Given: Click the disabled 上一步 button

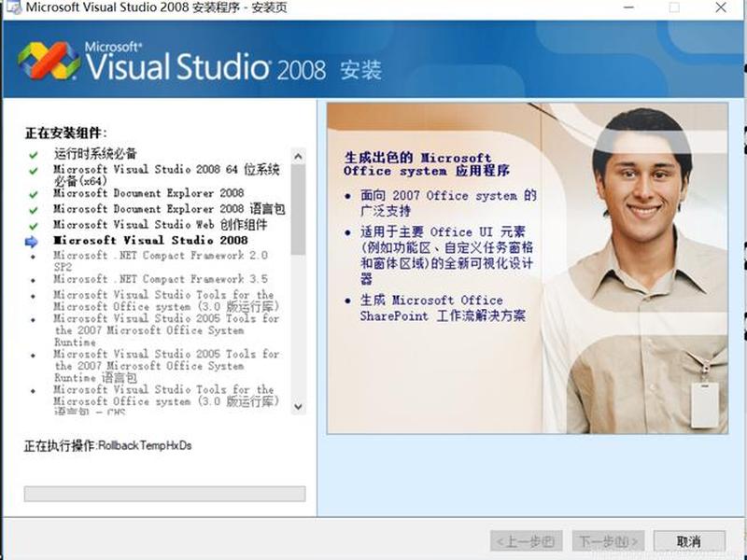Looking at the screenshot, I should pyautogui.click(x=526, y=541).
